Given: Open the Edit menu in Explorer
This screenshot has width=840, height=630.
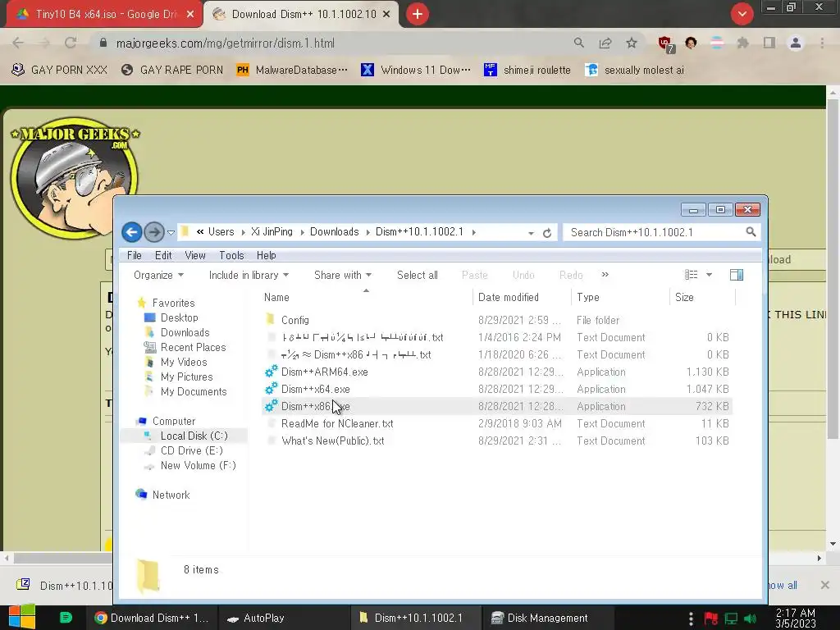Looking at the screenshot, I should 163,256.
